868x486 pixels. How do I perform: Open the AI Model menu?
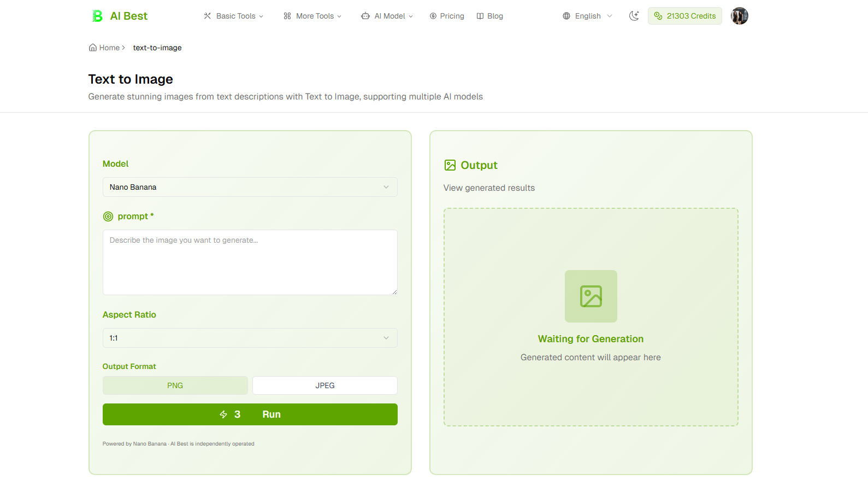coord(387,16)
